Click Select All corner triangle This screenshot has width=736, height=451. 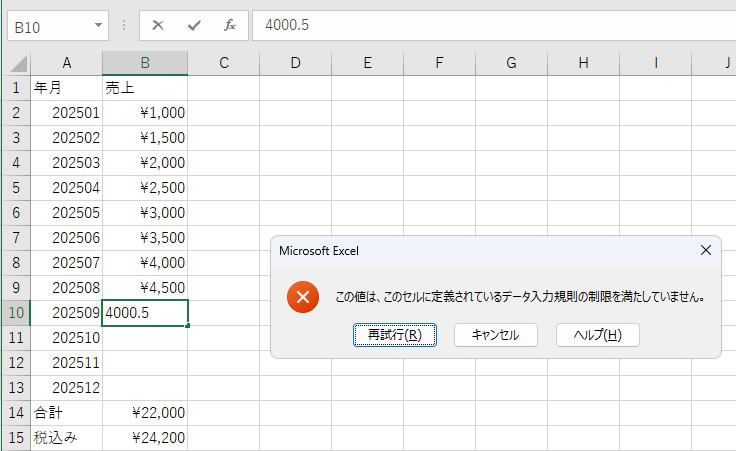point(18,63)
